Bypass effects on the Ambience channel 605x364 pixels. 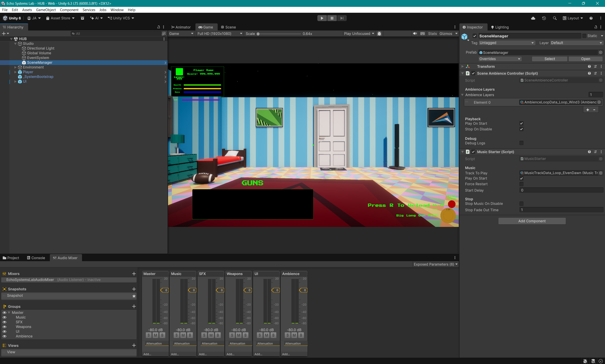tap(301, 335)
